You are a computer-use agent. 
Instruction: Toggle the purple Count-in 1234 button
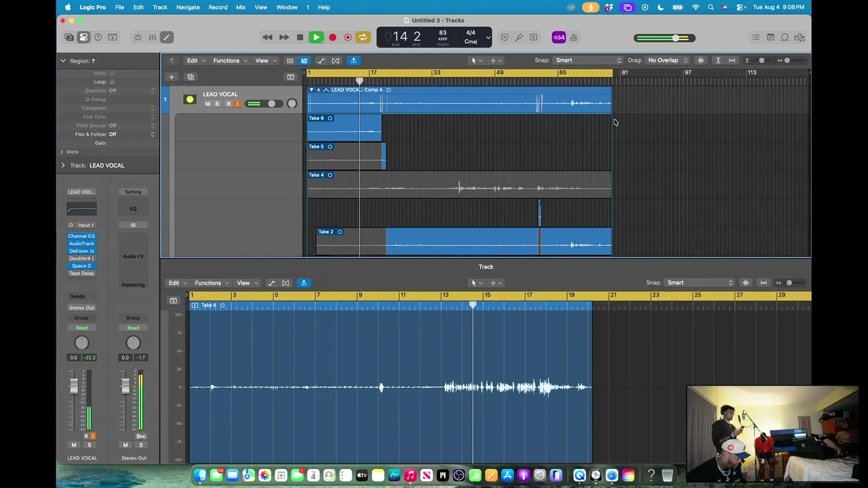pyautogui.click(x=559, y=37)
